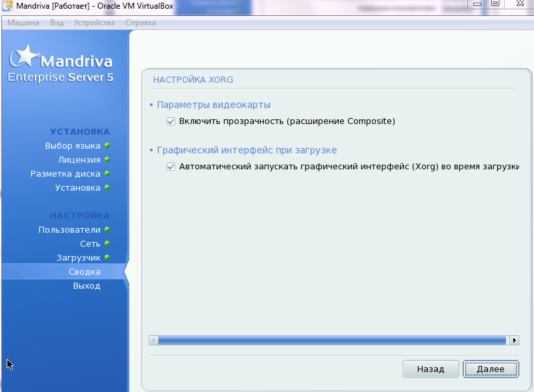
Task: Click green dot next to Установка
Action: pyautogui.click(x=107, y=187)
